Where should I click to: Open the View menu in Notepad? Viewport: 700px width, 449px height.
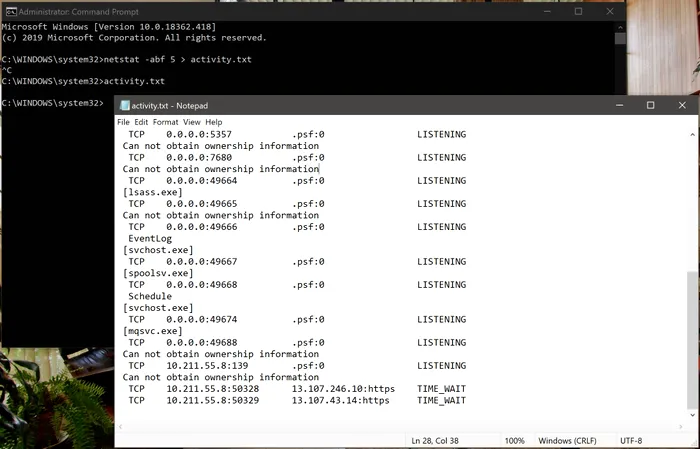coord(190,122)
